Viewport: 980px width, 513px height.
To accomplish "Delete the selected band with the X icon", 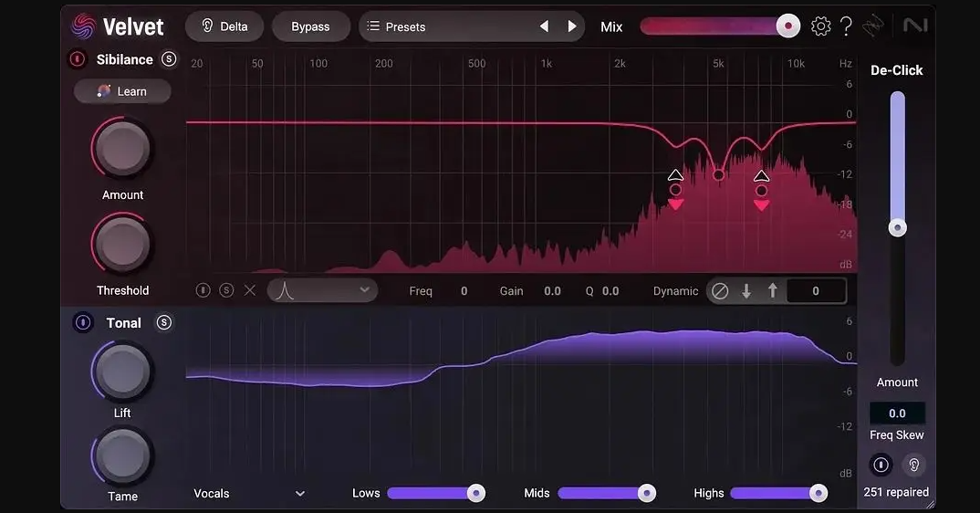I will pyautogui.click(x=250, y=290).
